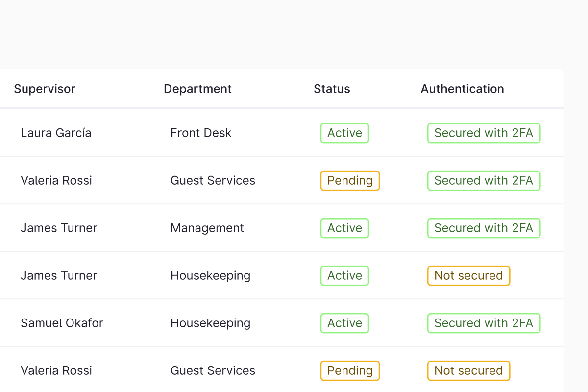588x392 pixels.
Task: Click Secured with 2FA badge for Samuel Okafor
Action: click(484, 323)
